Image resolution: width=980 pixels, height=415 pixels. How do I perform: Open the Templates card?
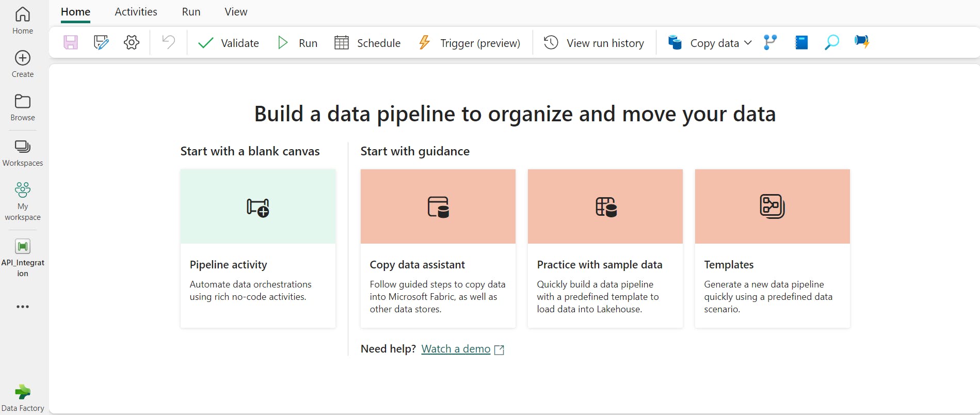tap(773, 248)
